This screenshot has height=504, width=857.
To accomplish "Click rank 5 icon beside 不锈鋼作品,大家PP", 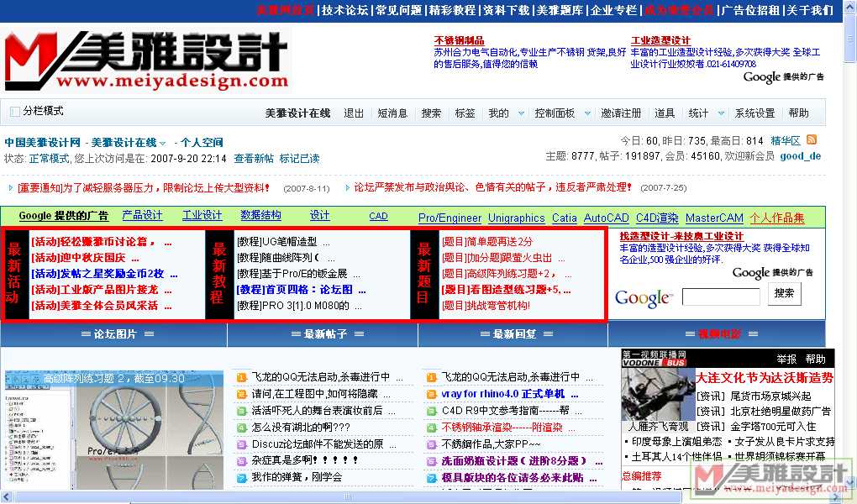I will 431,444.
